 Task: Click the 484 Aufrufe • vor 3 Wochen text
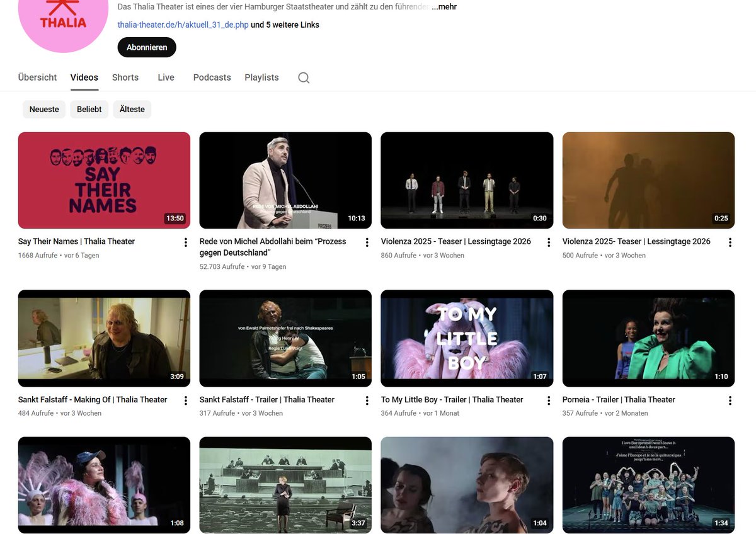click(x=60, y=414)
